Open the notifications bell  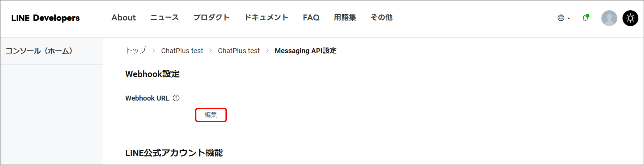585,18
